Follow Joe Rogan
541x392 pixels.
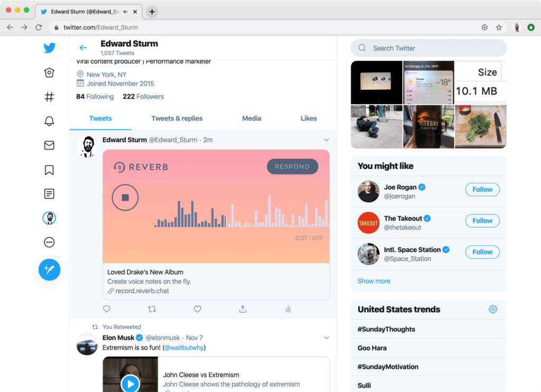coord(482,190)
